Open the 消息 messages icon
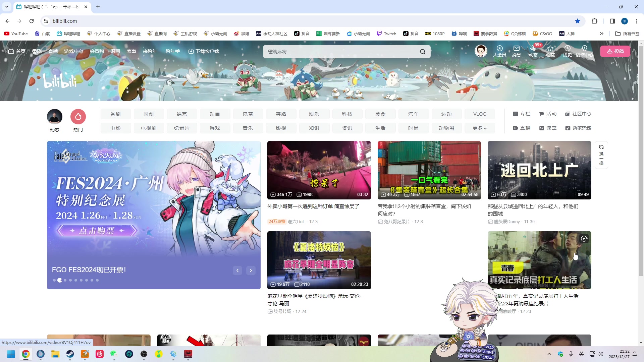The height and width of the screenshot is (362, 644). pyautogui.click(x=516, y=49)
